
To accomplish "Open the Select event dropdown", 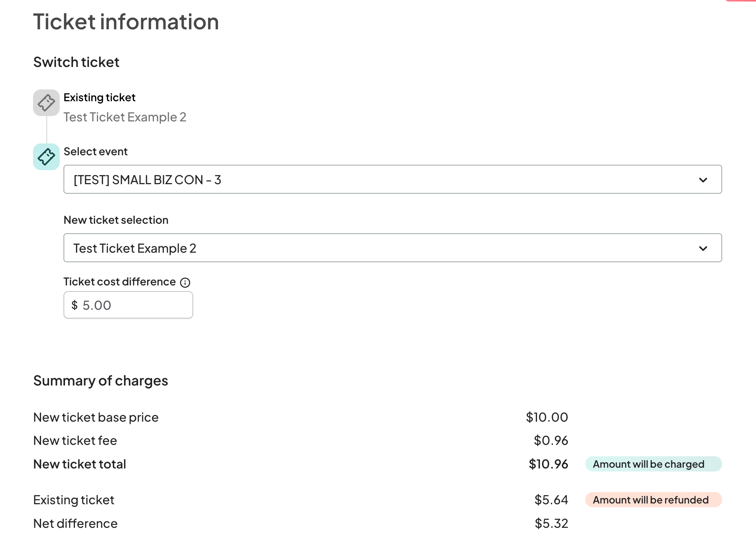I will point(380,179).
